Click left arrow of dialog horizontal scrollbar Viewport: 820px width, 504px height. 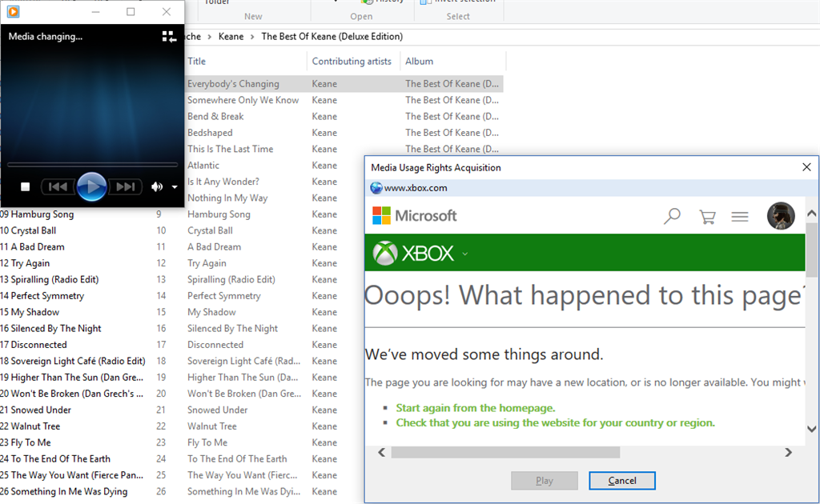pyautogui.click(x=382, y=452)
